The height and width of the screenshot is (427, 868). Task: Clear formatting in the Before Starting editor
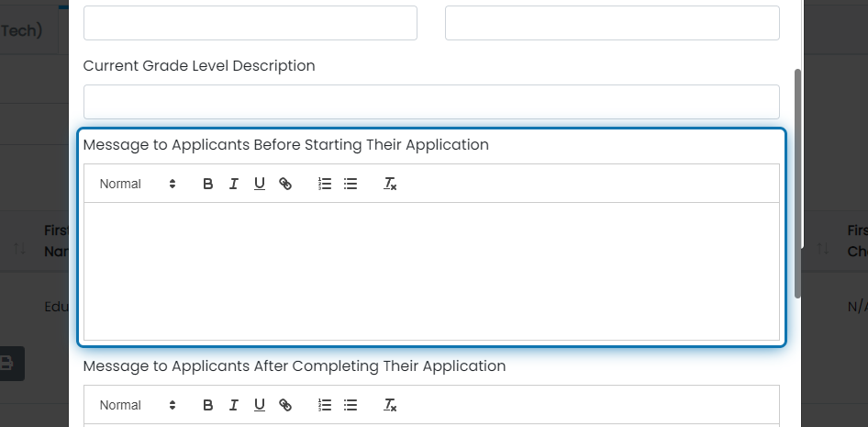390,184
